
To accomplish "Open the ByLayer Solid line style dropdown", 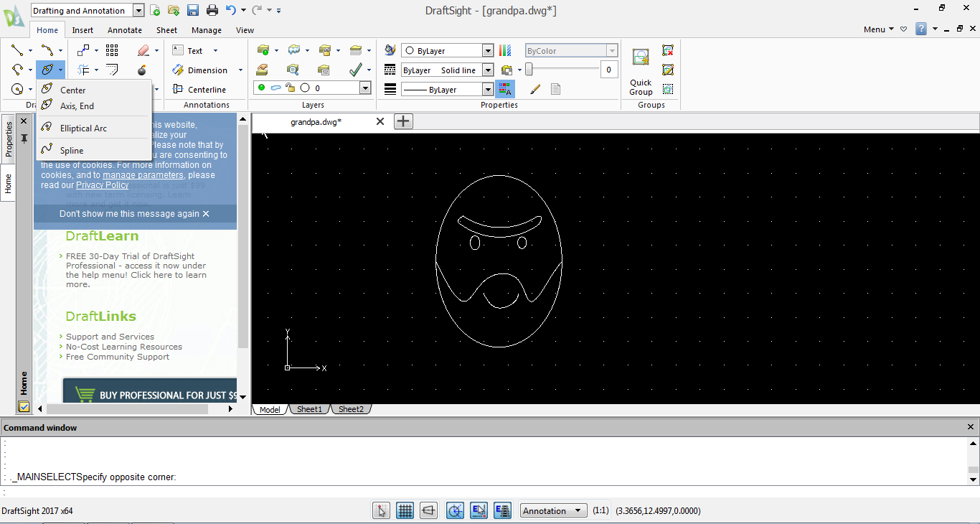I will click(x=488, y=70).
